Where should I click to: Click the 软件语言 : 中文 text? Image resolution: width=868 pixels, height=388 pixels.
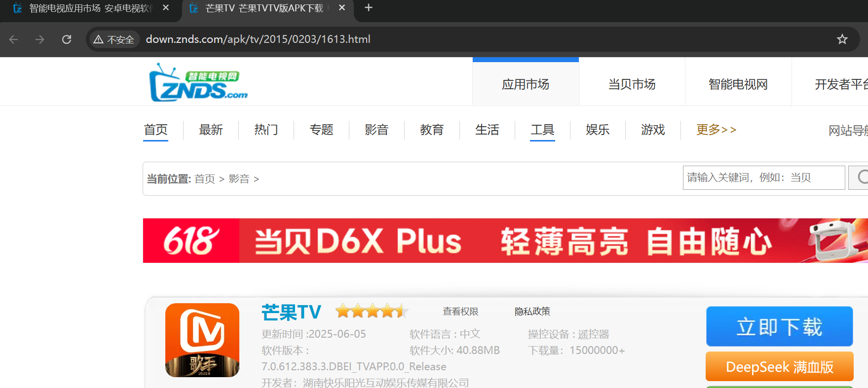click(x=445, y=334)
